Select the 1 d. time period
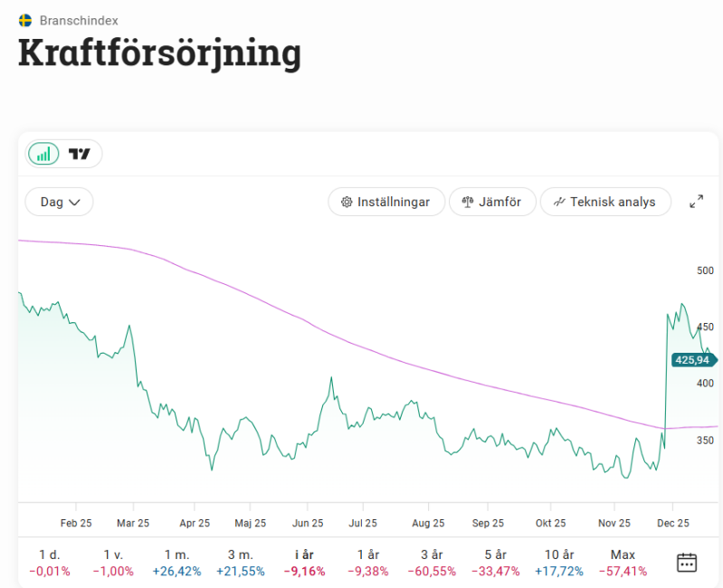 [x=50, y=562]
